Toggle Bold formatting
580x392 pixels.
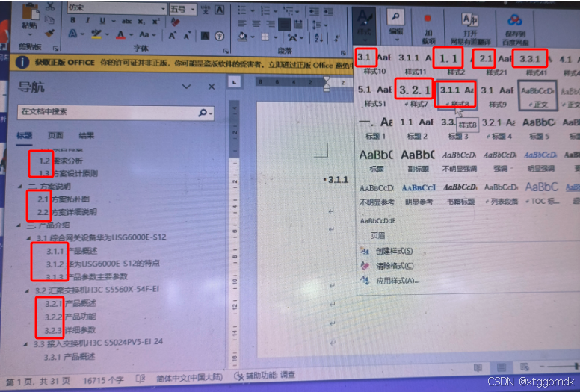tap(73, 20)
